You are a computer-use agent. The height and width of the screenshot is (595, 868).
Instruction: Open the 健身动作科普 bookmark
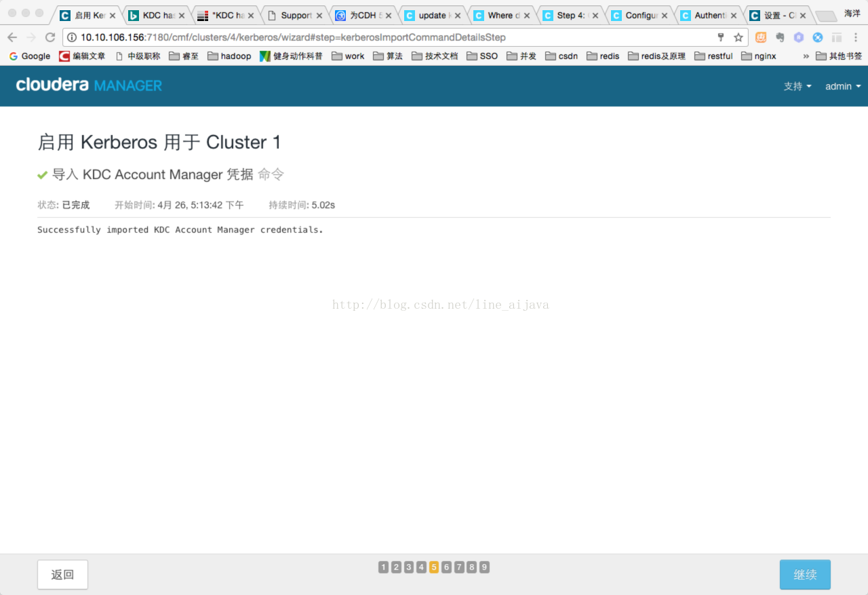(291, 56)
